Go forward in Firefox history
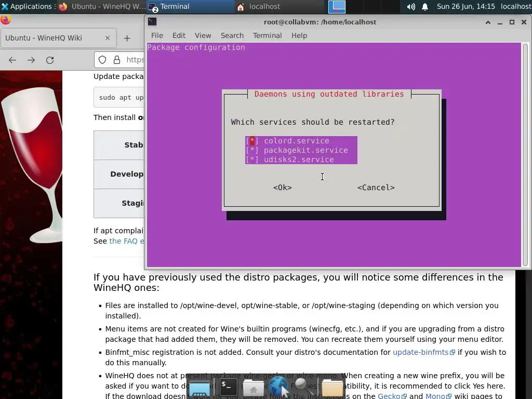 click(x=31, y=60)
